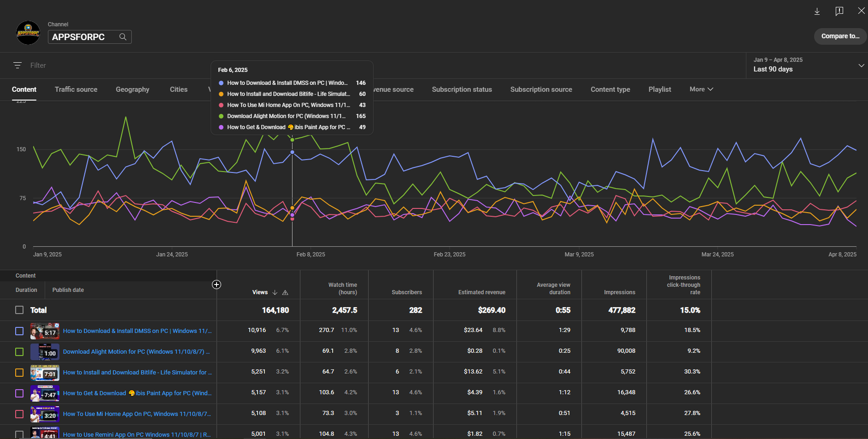Toggle the purple ibis Paint video checkbox

pyautogui.click(x=19, y=393)
